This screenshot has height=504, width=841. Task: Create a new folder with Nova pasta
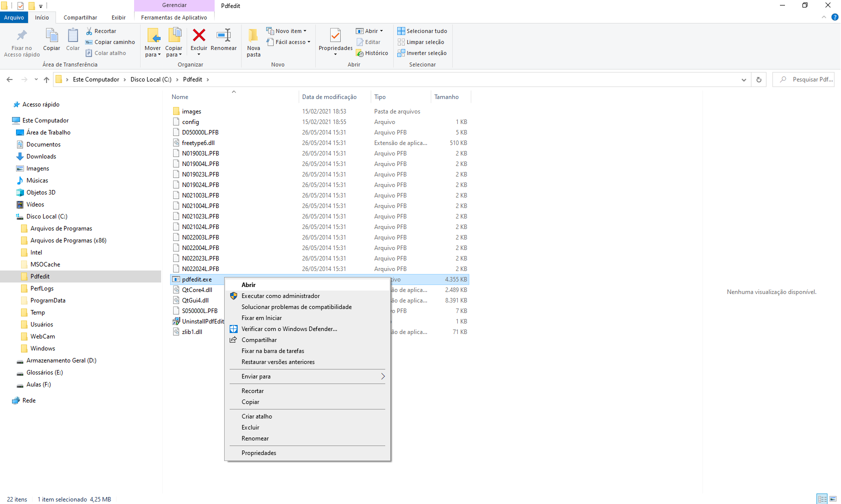pyautogui.click(x=254, y=42)
